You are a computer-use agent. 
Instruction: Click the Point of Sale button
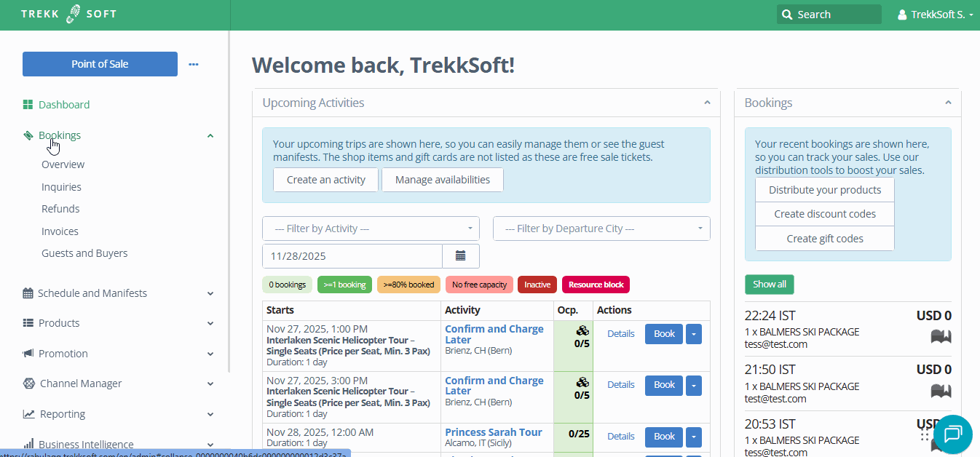coord(100,64)
